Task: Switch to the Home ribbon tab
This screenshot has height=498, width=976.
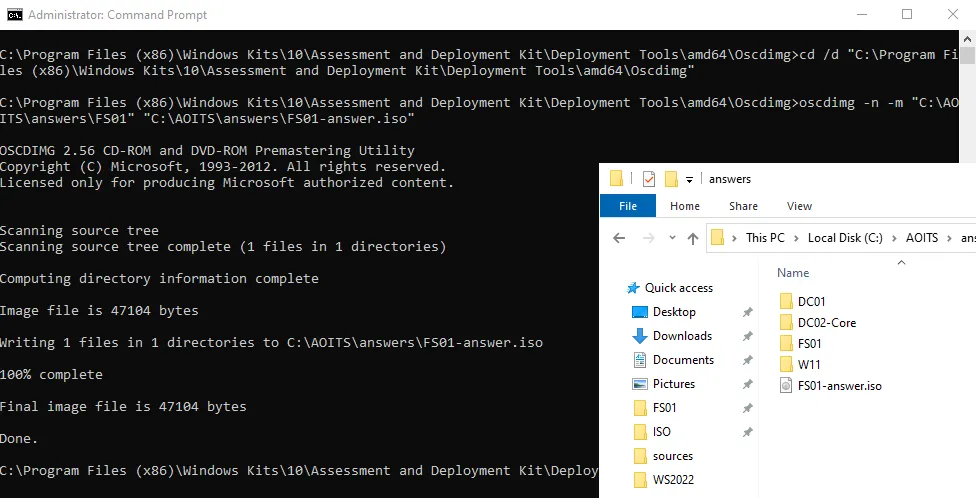Action: click(x=685, y=206)
